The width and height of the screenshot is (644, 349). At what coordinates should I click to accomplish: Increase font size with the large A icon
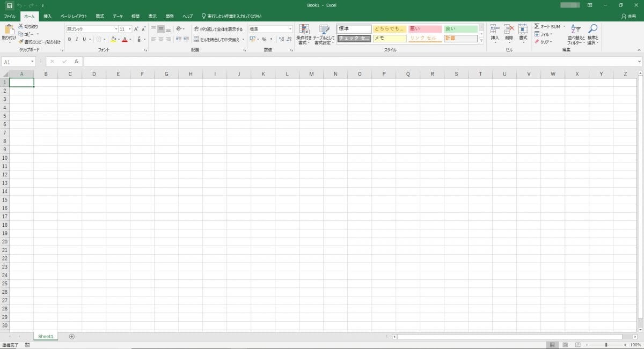(x=136, y=29)
